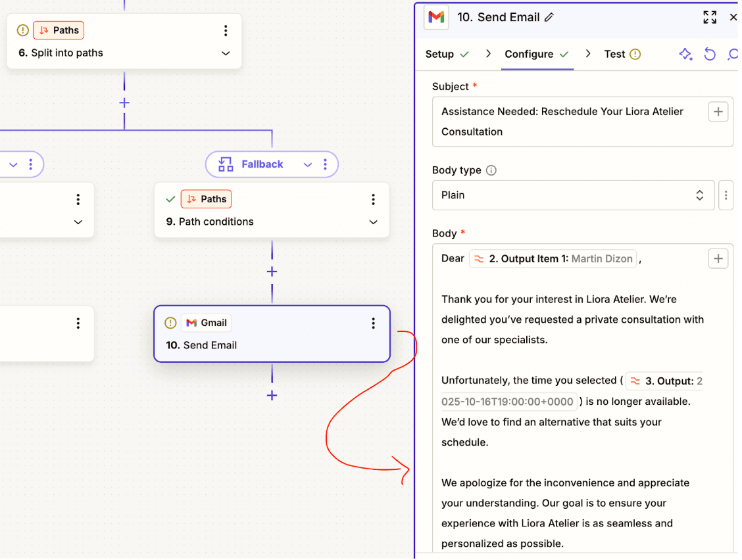Click the Paths icon on Split into paths

point(44,30)
